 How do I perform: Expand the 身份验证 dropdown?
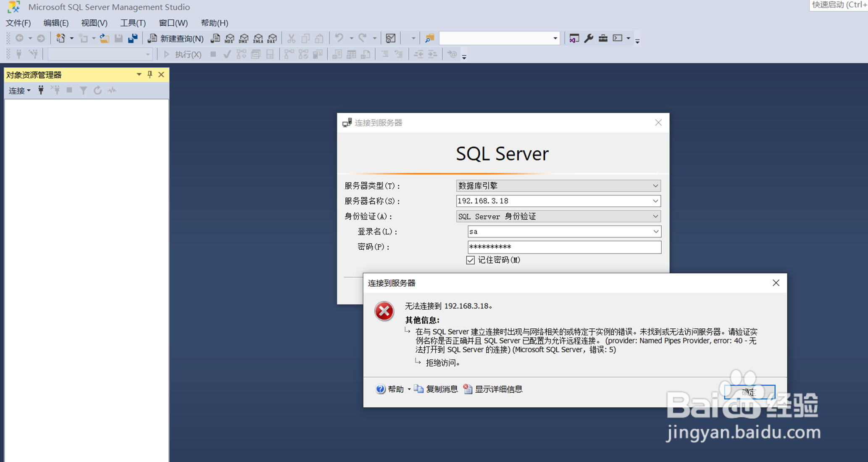pos(655,216)
